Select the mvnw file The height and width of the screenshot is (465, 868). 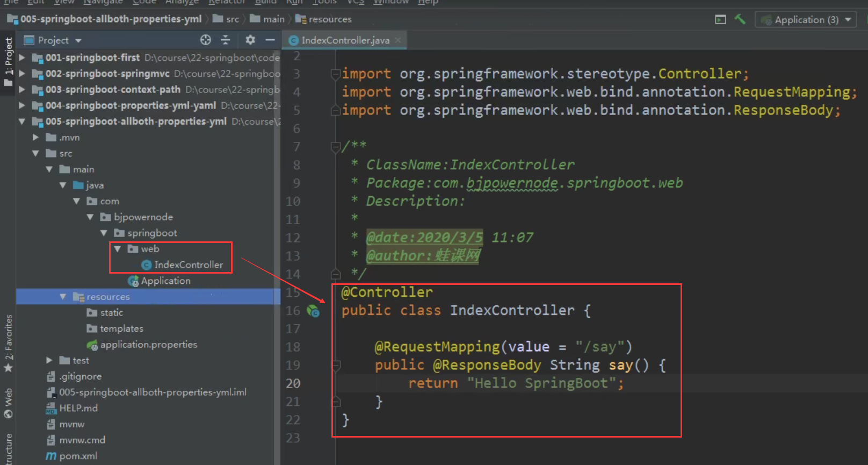coord(66,424)
